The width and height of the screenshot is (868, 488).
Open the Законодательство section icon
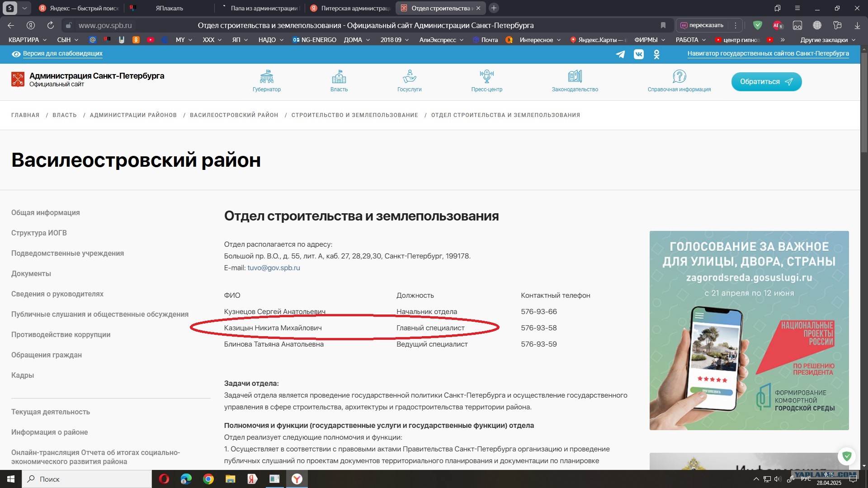click(x=575, y=76)
